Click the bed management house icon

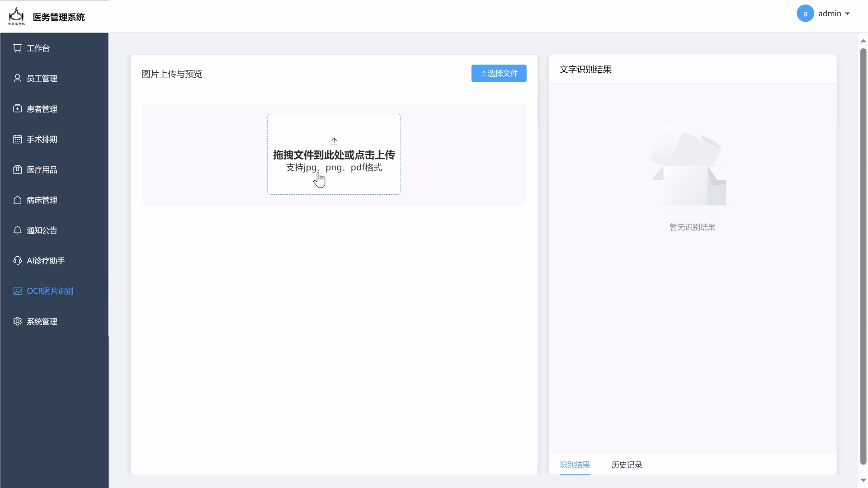[17, 200]
